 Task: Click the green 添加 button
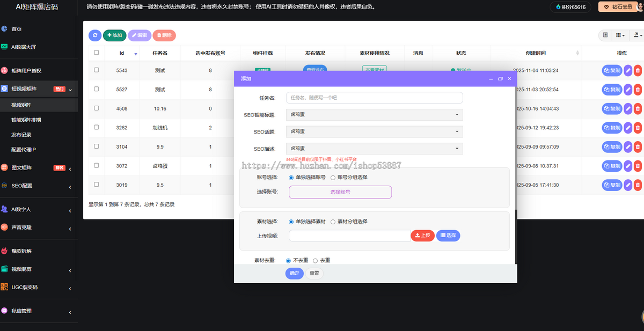pyautogui.click(x=115, y=35)
